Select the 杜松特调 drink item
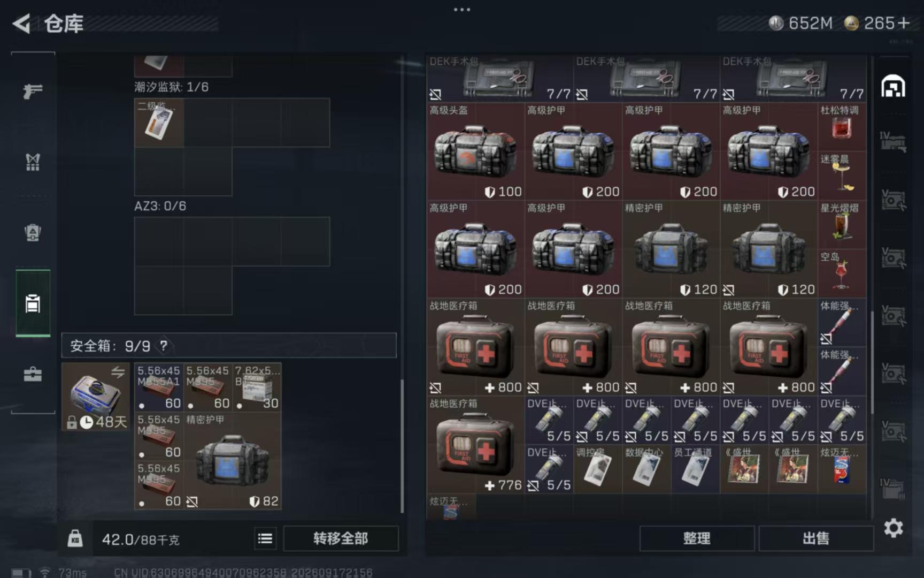The height and width of the screenshot is (578, 924). point(842,127)
